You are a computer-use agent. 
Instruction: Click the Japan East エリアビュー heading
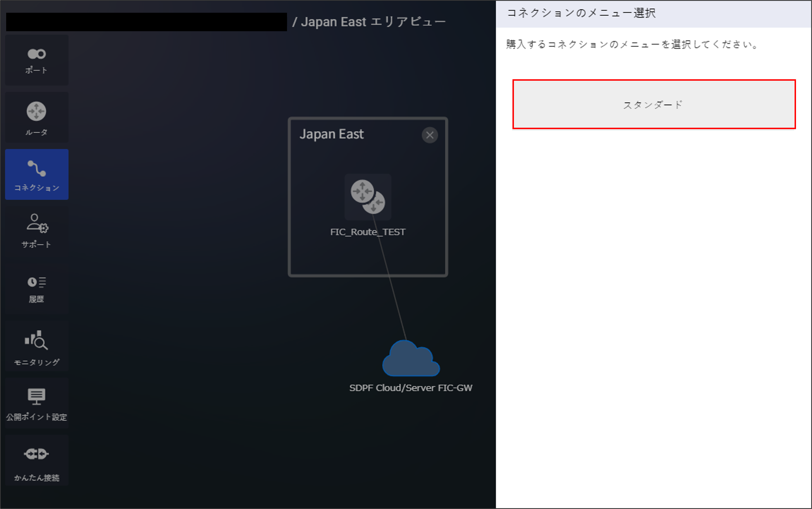373,22
